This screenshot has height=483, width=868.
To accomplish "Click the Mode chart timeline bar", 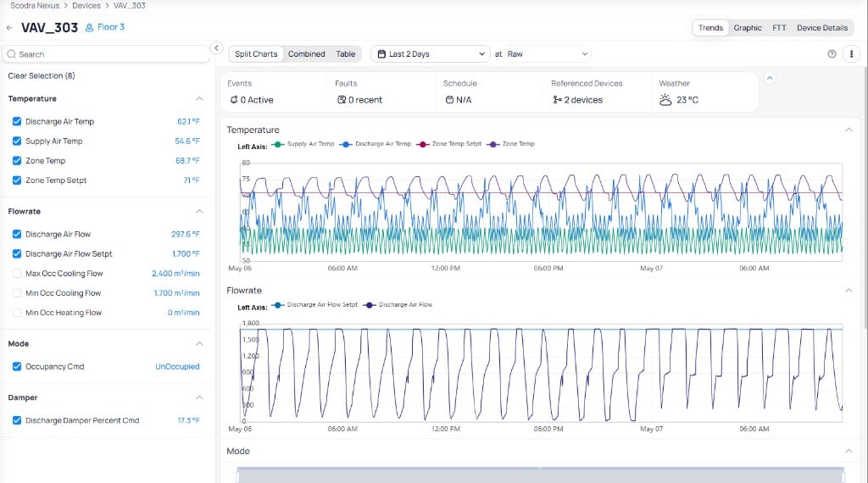I will pos(540,475).
